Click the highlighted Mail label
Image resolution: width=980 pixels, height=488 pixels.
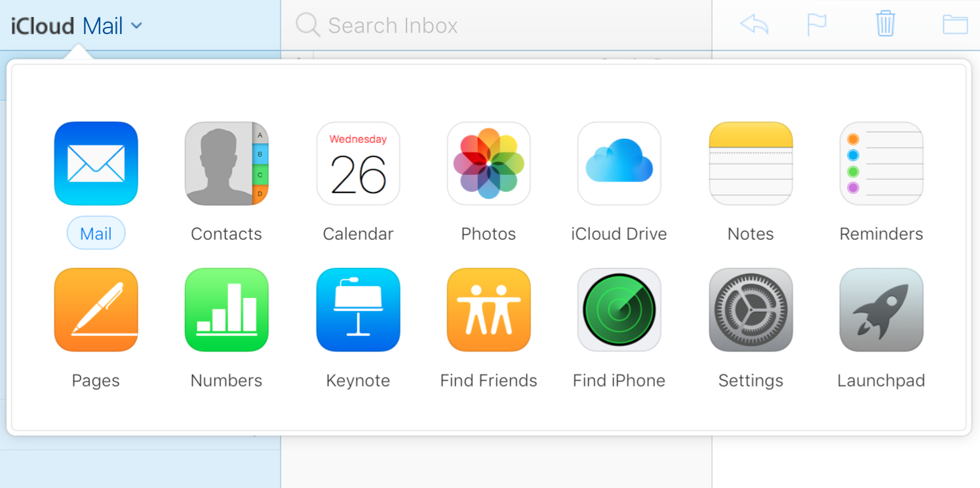(96, 234)
